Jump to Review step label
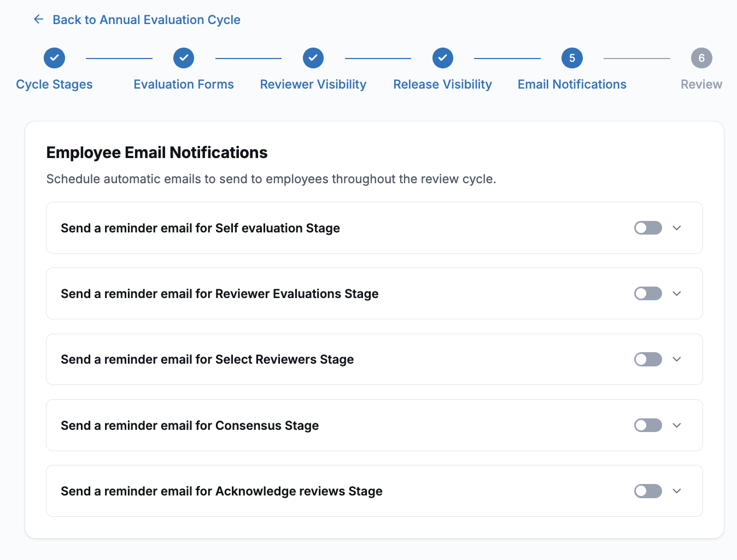 (701, 84)
